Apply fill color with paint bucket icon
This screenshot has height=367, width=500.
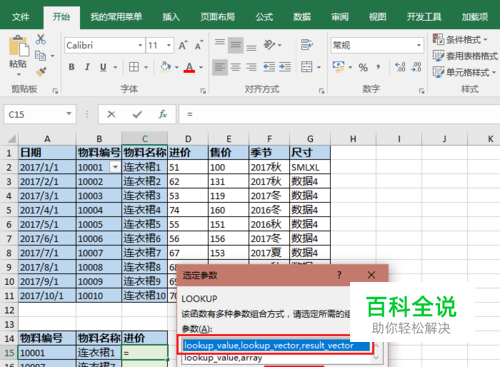pyautogui.click(x=165, y=67)
